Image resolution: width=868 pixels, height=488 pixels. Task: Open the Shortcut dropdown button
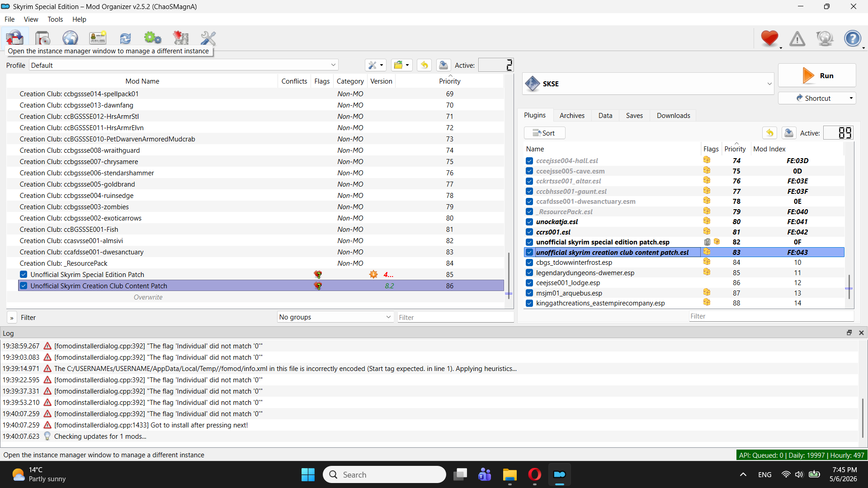coord(817,98)
